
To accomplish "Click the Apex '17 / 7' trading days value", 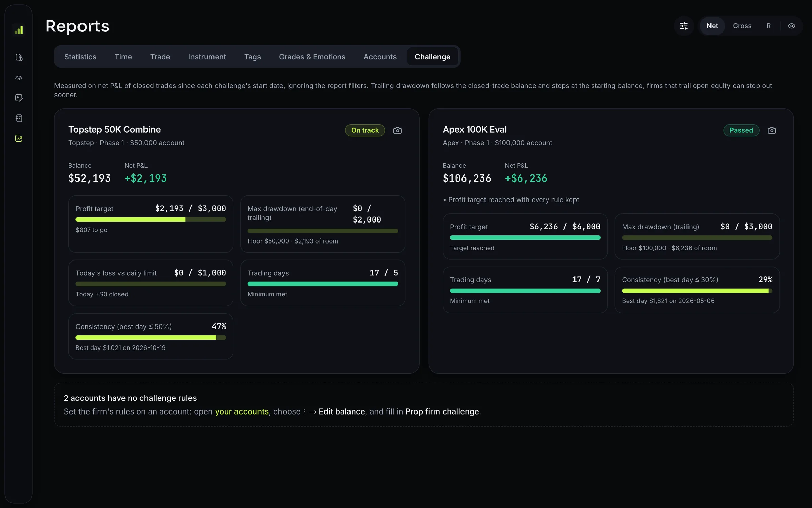I will (x=586, y=280).
